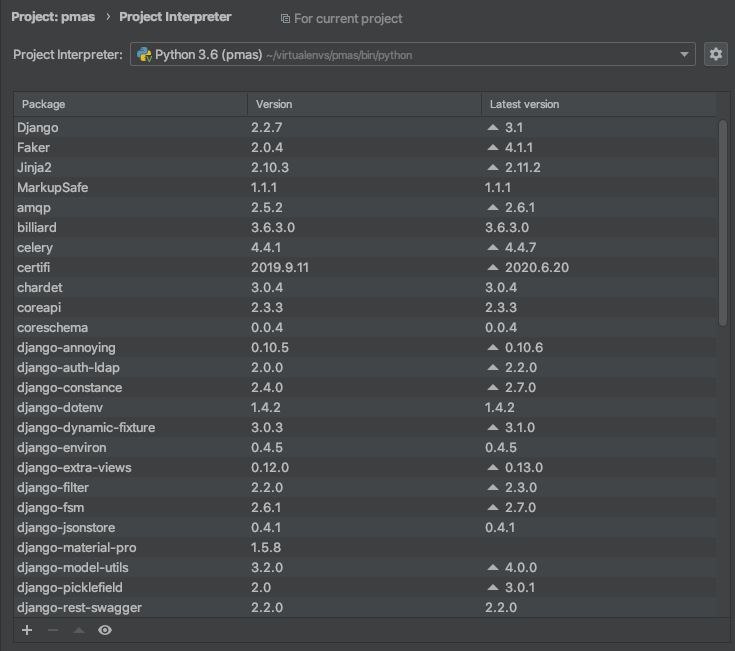The image size is (735, 651).
Task: Sort by the Package column header
Action: (130, 104)
